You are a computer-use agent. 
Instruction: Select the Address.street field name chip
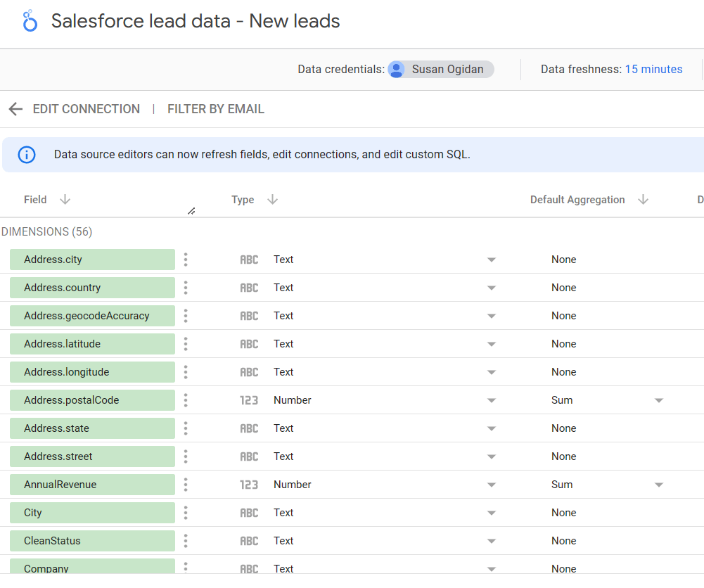92,456
